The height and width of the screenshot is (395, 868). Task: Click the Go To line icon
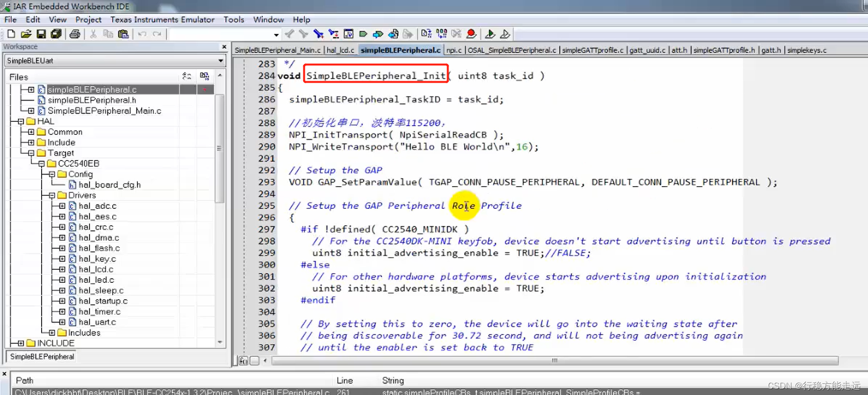click(x=348, y=34)
